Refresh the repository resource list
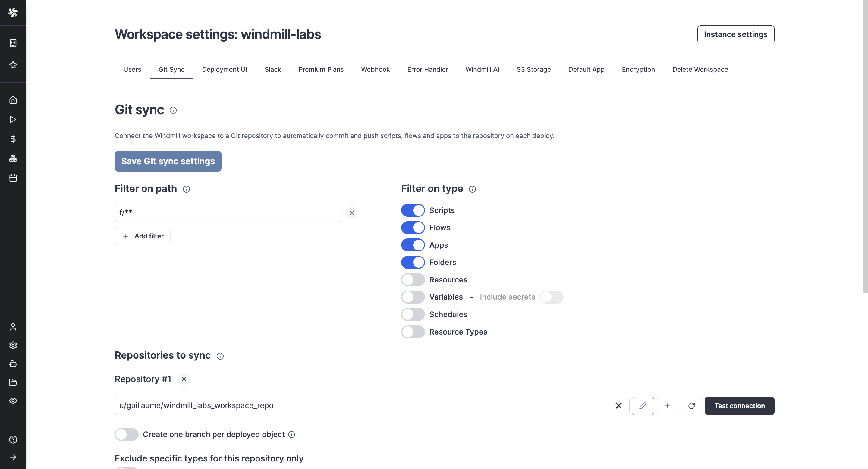The width and height of the screenshot is (868, 469). point(691,406)
